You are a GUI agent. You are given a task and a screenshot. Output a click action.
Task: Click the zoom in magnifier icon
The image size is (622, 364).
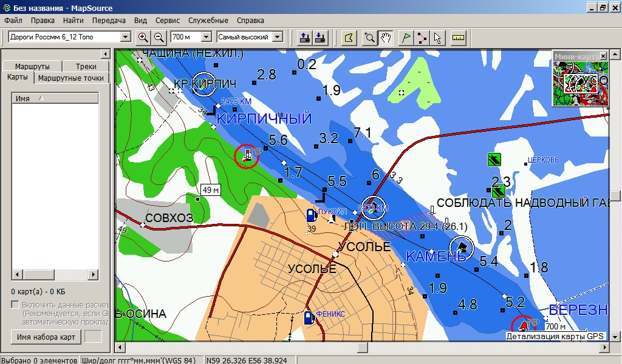pyautogui.click(x=143, y=37)
